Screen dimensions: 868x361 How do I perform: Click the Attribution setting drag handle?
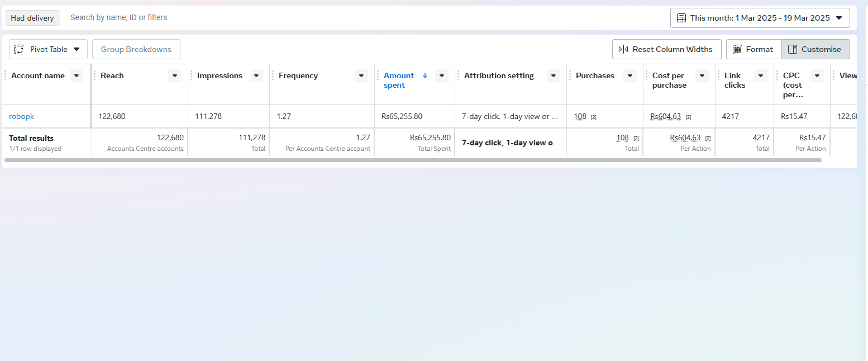click(458, 75)
